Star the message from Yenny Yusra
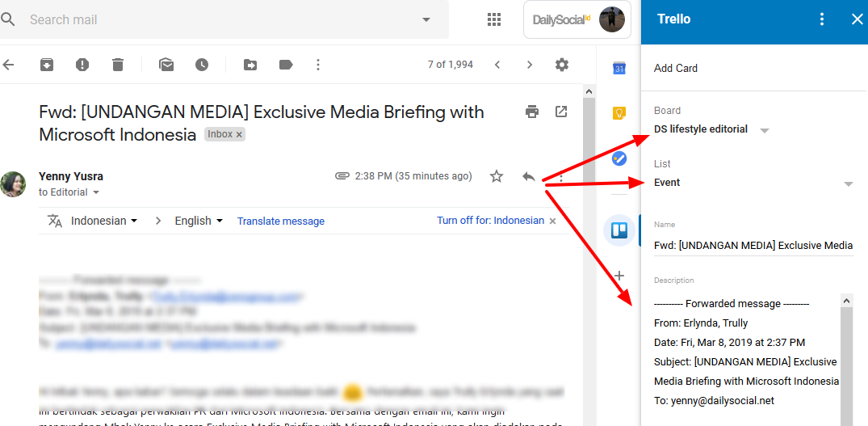Image resolution: width=868 pixels, height=426 pixels. click(497, 176)
